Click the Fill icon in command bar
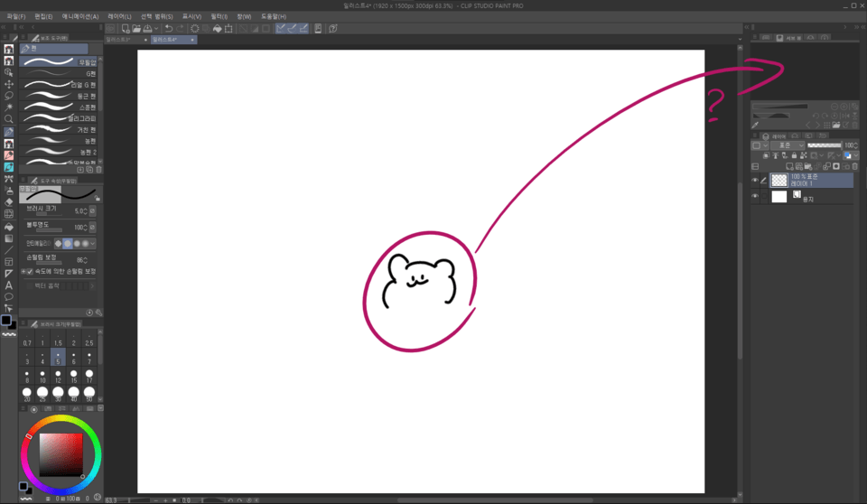867x504 pixels. pyautogui.click(x=218, y=28)
